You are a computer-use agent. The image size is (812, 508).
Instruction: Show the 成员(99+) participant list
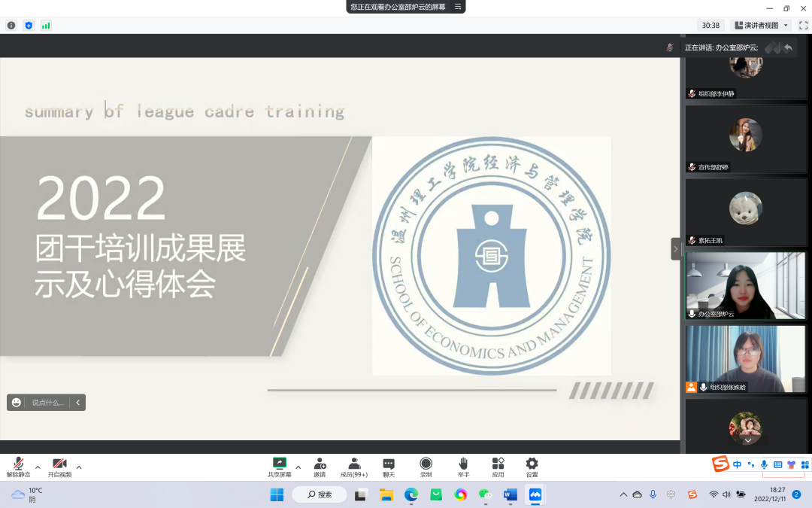coord(354,467)
